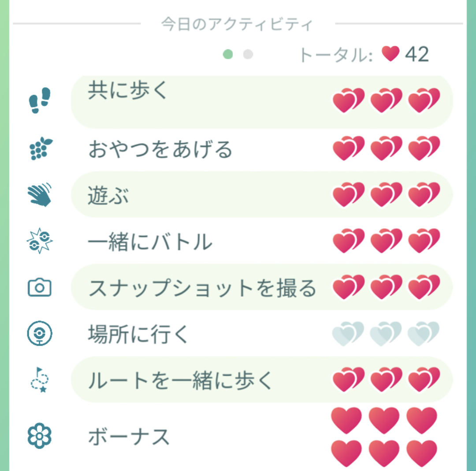Screen dimensions: 476x471
Task: Select the first green page indicator dot
Action: (x=228, y=54)
